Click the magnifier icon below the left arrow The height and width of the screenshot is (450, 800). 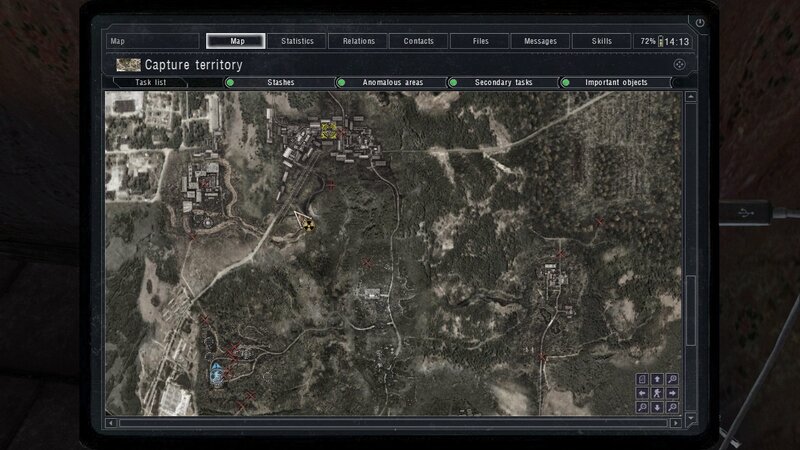click(642, 407)
